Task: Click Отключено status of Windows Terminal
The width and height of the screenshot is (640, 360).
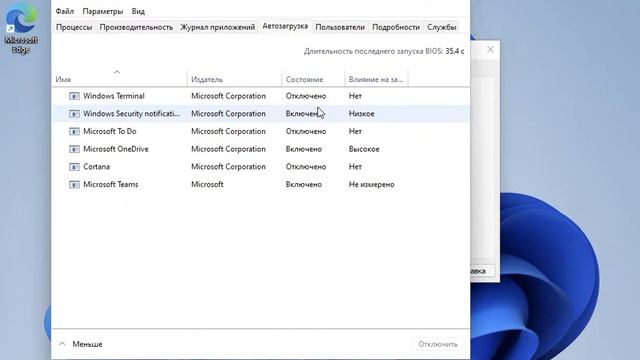Action: tap(306, 96)
